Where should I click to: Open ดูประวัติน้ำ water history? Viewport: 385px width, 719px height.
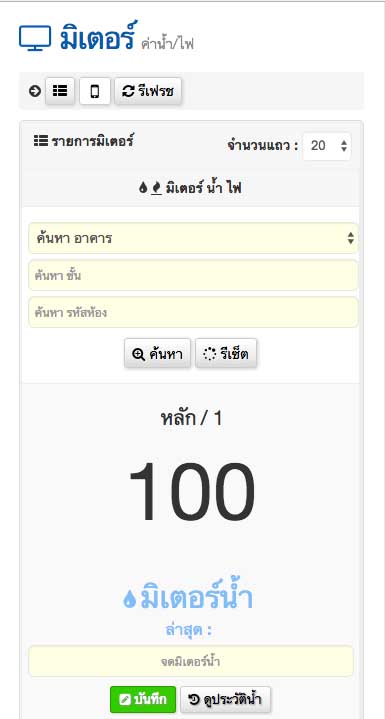(226, 699)
